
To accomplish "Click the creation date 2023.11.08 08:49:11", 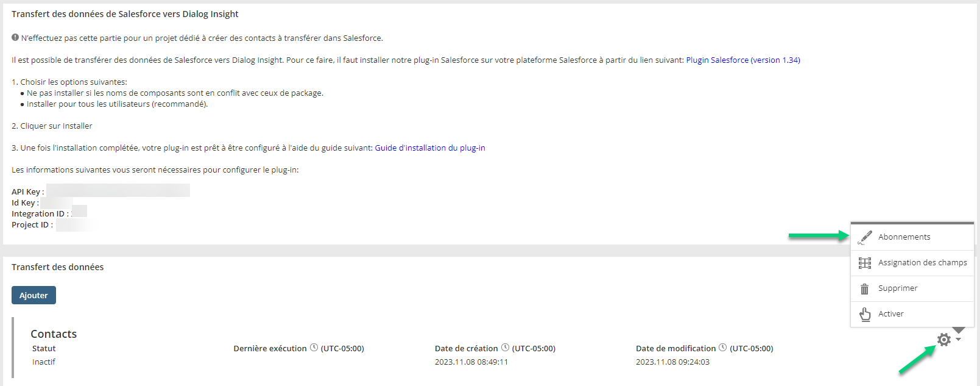I will (x=471, y=362).
